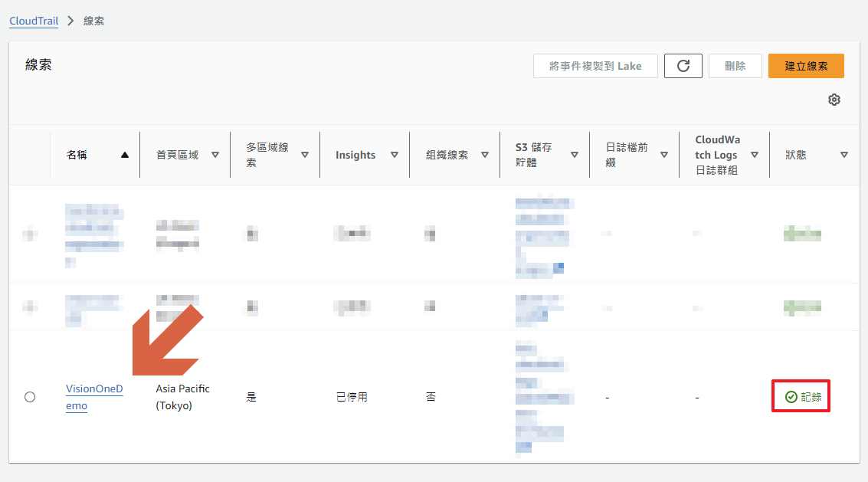Sort by 首頁區域 column arrow
This screenshot has height=482, width=868.
(215, 155)
